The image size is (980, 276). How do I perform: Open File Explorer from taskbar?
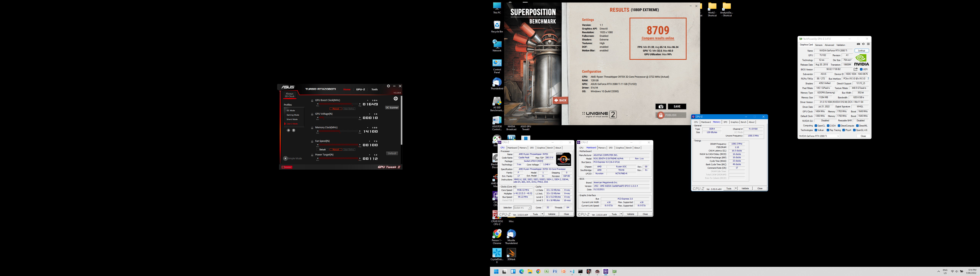pos(530,271)
